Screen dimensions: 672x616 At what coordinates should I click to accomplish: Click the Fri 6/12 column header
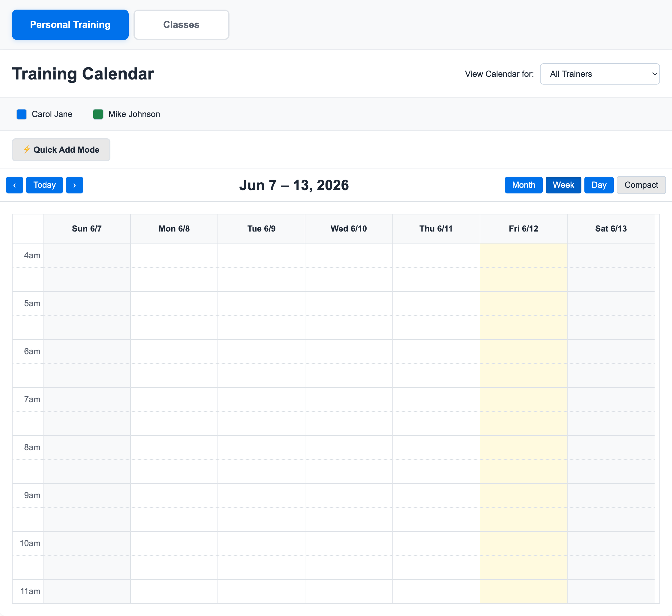click(523, 229)
